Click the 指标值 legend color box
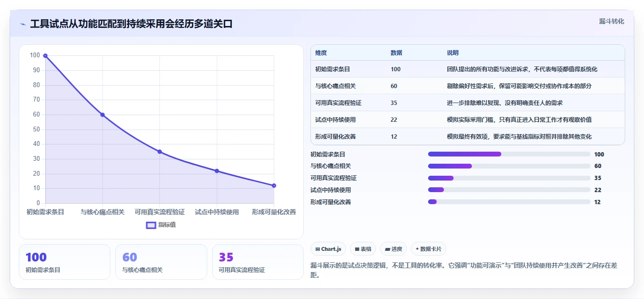 point(151,225)
